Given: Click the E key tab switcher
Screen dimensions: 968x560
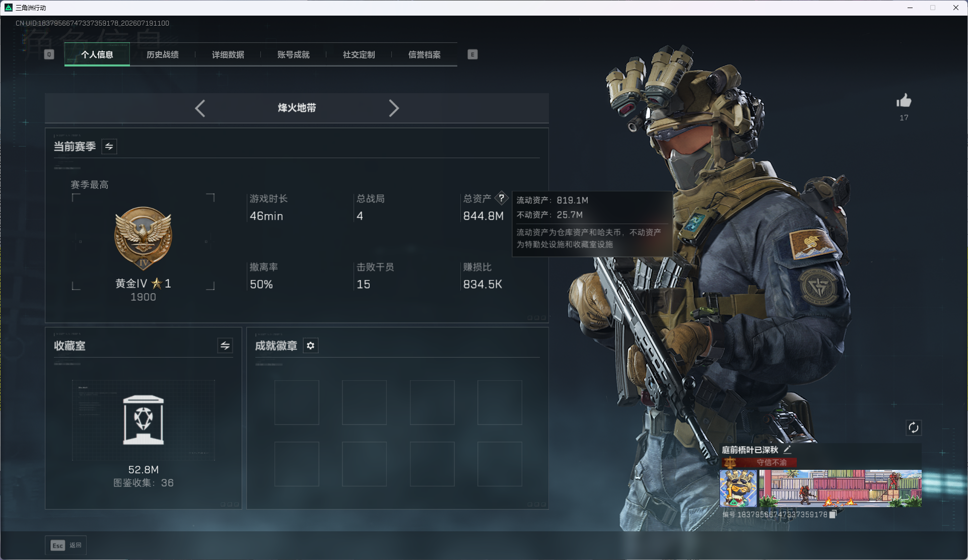Looking at the screenshot, I should coord(472,54).
